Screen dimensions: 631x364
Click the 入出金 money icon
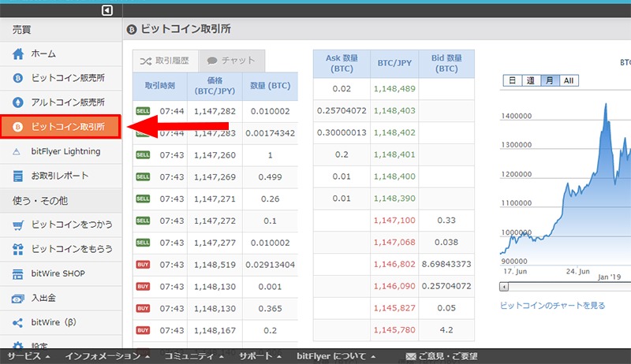tap(17, 299)
